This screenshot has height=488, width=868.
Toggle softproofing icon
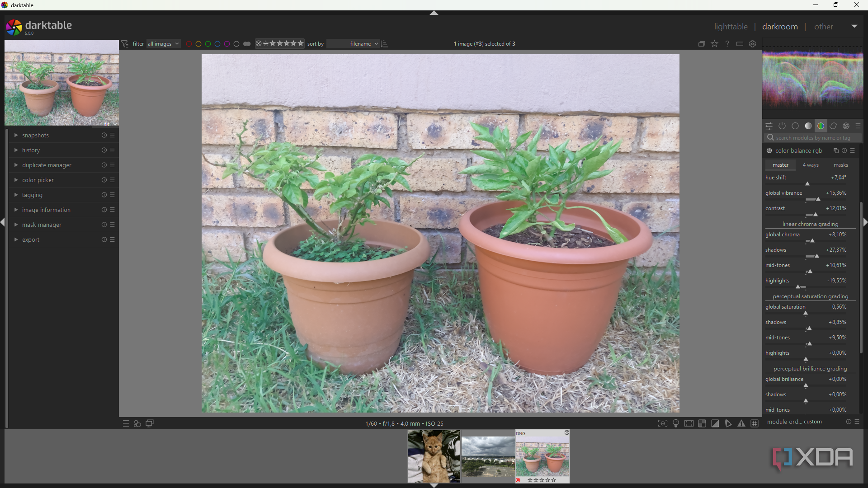(x=728, y=423)
